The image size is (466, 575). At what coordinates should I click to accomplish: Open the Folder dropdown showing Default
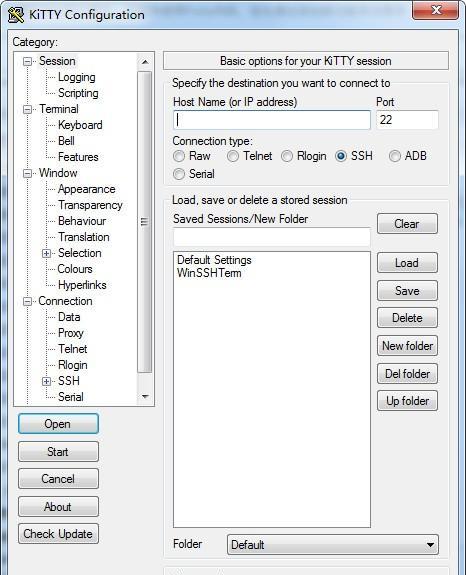pyautogui.click(x=333, y=545)
